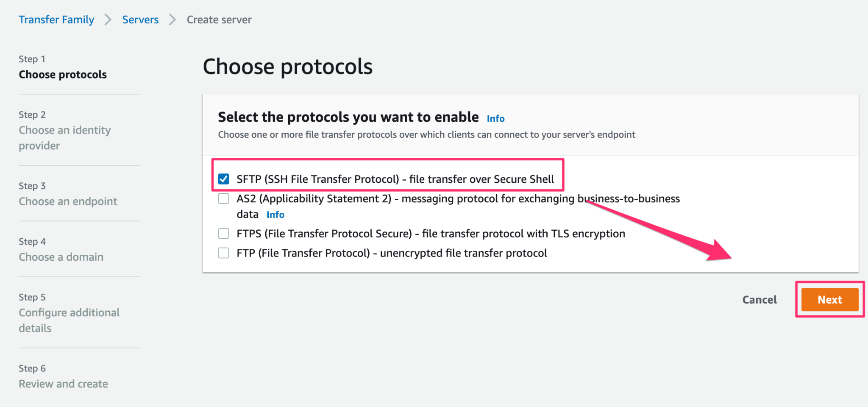
Task: Open the Servers breadcrumb link
Action: point(140,19)
